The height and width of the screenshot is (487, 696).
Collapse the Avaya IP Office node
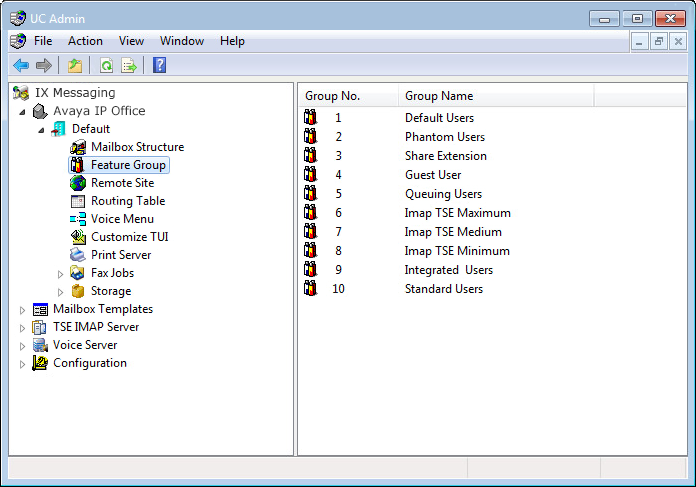(x=22, y=112)
